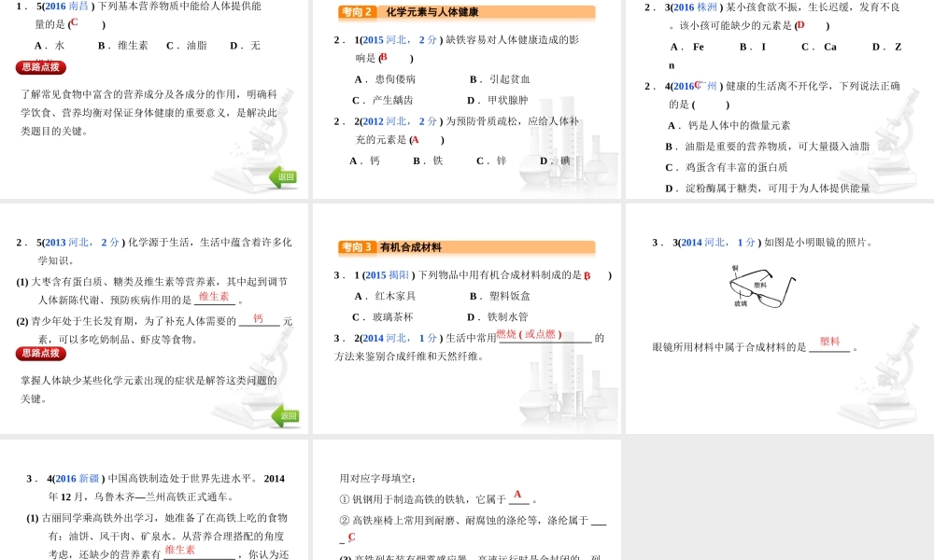This screenshot has width=934, height=560.
Task: Open the slide about 中国高铁制造
Action: coord(154,499)
